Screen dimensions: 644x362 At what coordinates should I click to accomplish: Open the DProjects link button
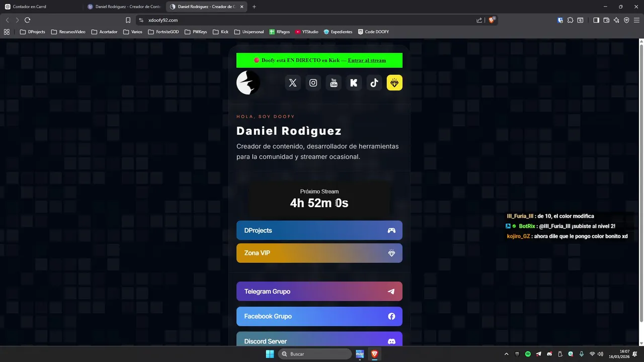tap(319, 230)
